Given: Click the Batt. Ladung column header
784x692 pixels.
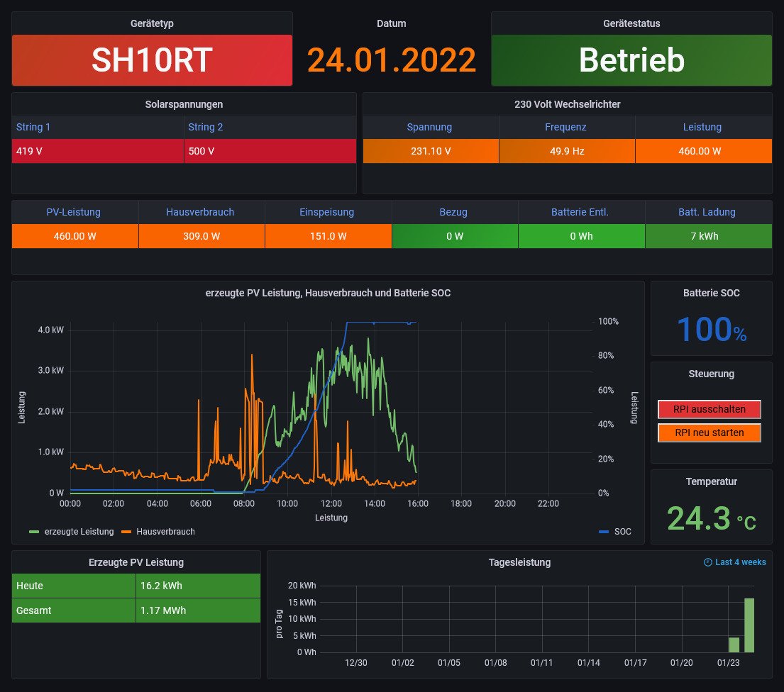Looking at the screenshot, I should coord(708,212).
